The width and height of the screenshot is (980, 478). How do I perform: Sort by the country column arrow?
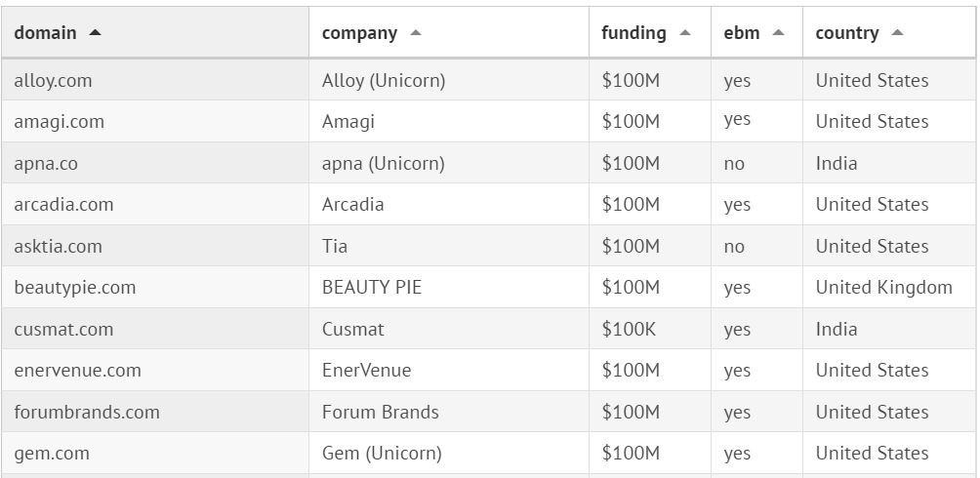click(x=897, y=33)
